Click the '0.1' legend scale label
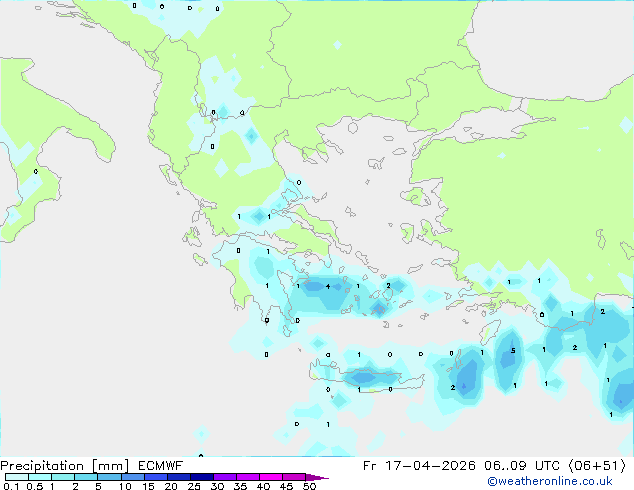 (11, 486)
